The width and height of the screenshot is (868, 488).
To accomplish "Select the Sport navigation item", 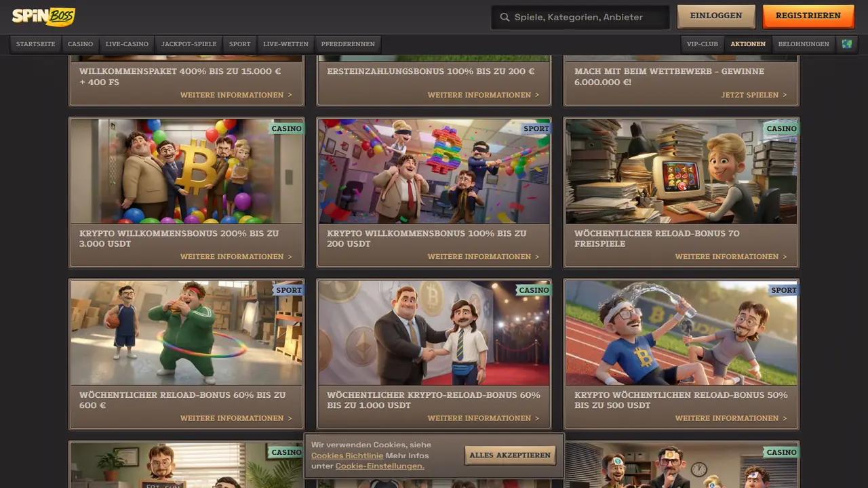I will [x=240, y=44].
